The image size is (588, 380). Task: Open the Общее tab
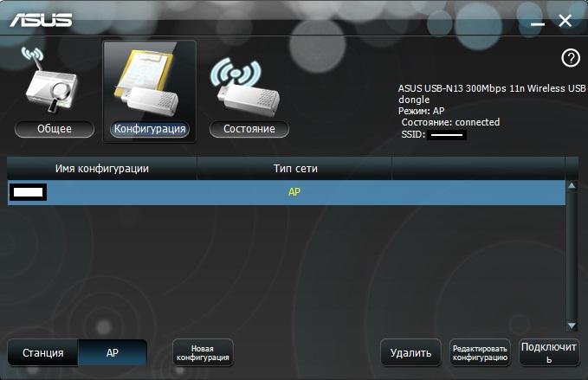coord(55,129)
